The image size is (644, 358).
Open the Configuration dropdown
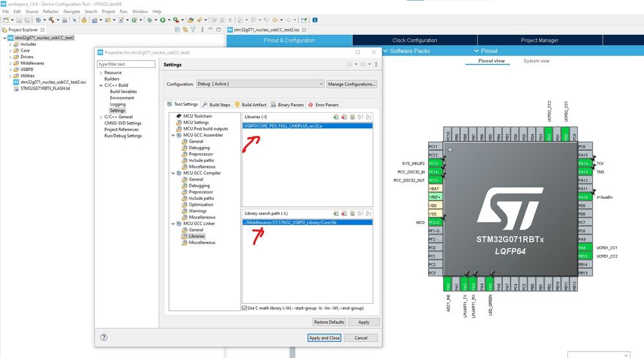[x=260, y=84]
